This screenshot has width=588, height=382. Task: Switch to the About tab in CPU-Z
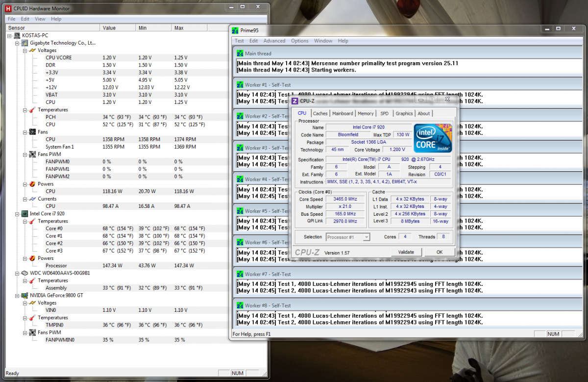pyautogui.click(x=424, y=113)
